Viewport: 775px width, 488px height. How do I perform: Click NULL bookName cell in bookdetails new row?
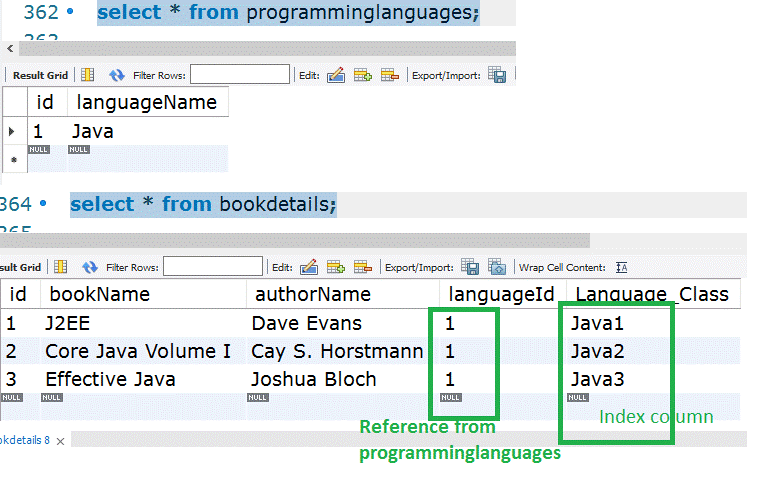[51, 398]
